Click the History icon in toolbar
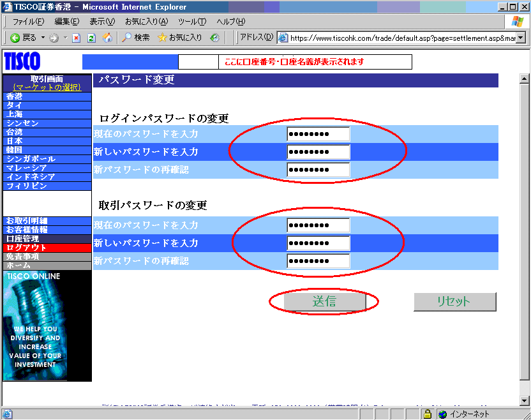 [214, 38]
